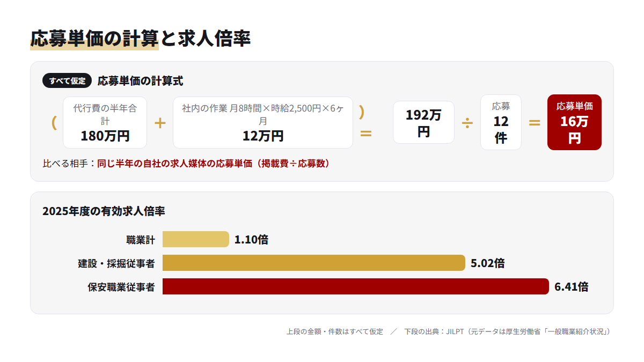The width and height of the screenshot is (644, 362).
Task: Select the 代行費の半年合計 180万円 box
Action: click(x=105, y=122)
